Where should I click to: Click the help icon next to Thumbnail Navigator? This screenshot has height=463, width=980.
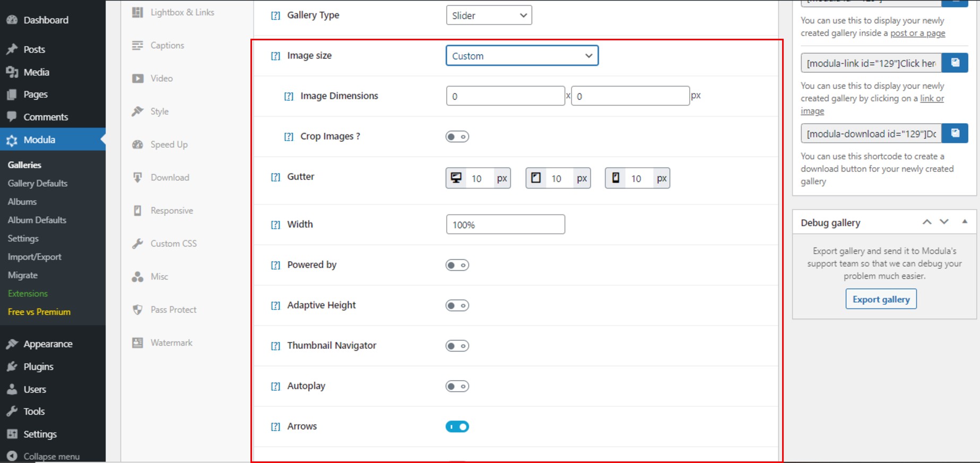(x=275, y=346)
